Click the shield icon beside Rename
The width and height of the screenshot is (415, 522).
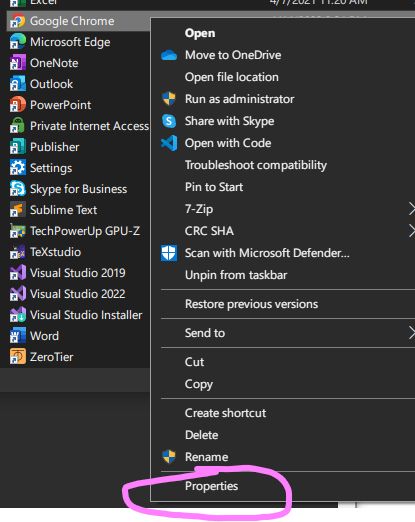[169, 457]
